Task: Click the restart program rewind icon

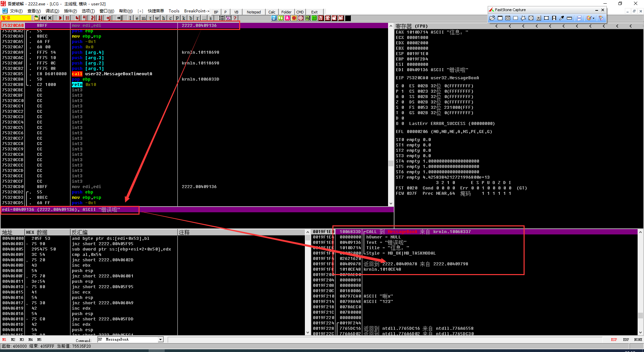Action: (43, 18)
